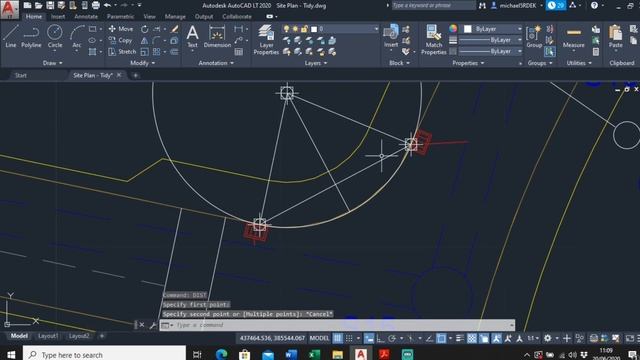Click the MODEL space button
The image size is (640, 360).
pos(319,338)
